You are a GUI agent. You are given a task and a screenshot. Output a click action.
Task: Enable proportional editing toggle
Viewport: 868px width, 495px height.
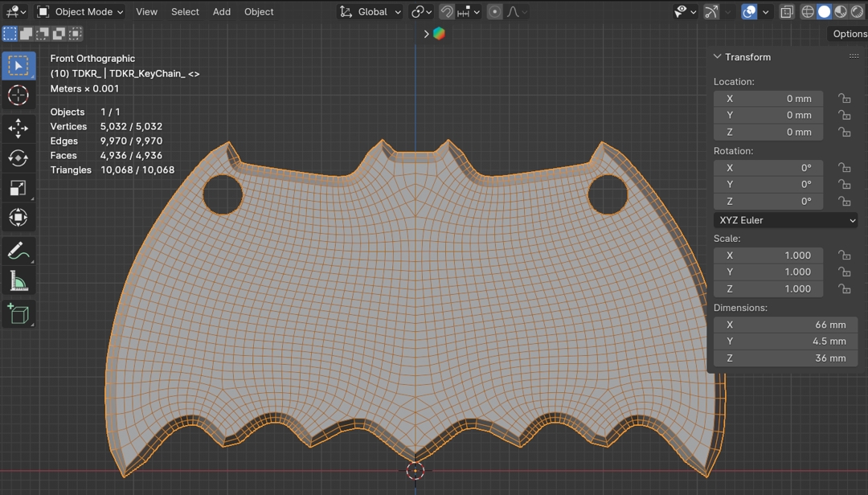(495, 12)
